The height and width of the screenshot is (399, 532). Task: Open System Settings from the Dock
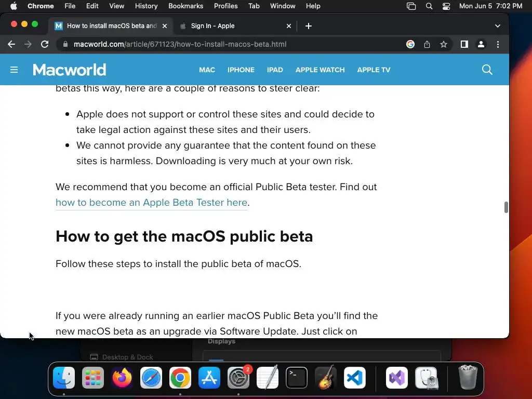[238, 378]
